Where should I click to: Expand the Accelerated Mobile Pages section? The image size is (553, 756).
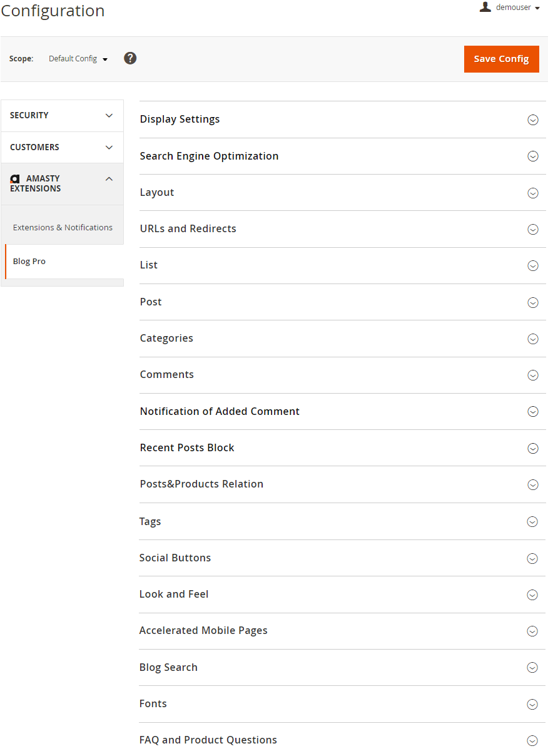[342, 631]
